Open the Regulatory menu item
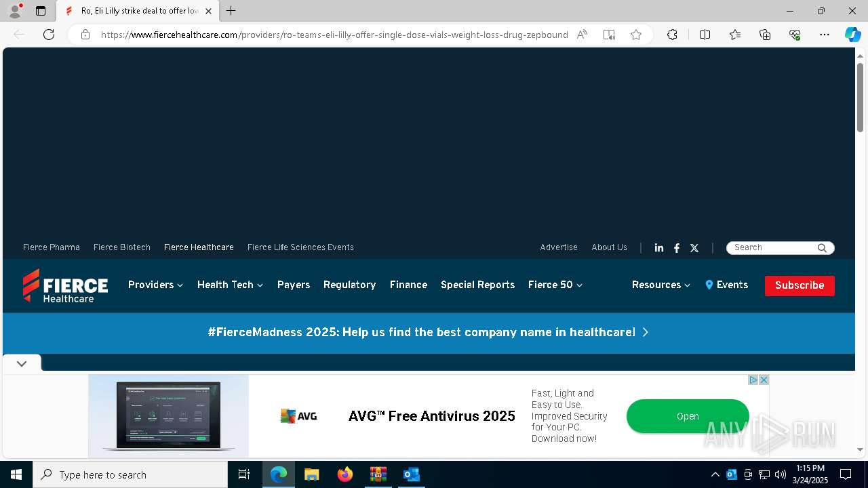This screenshot has height=488, width=868. click(350, 285)
